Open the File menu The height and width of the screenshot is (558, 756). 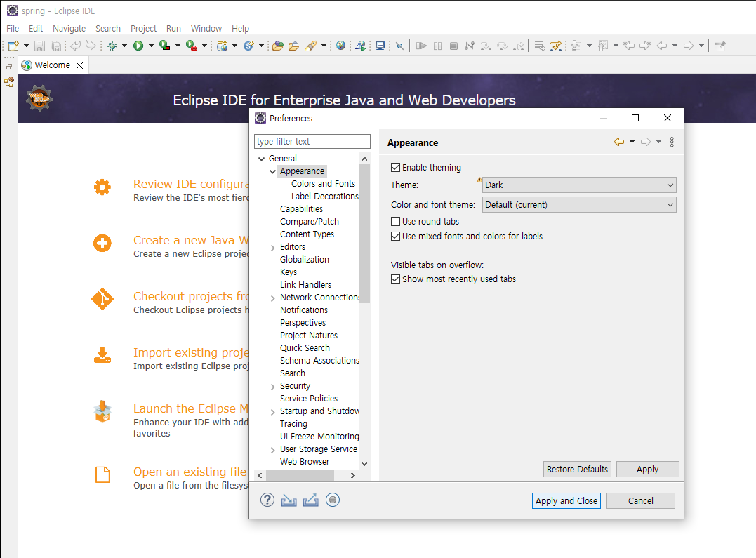(x=13, y=29)
